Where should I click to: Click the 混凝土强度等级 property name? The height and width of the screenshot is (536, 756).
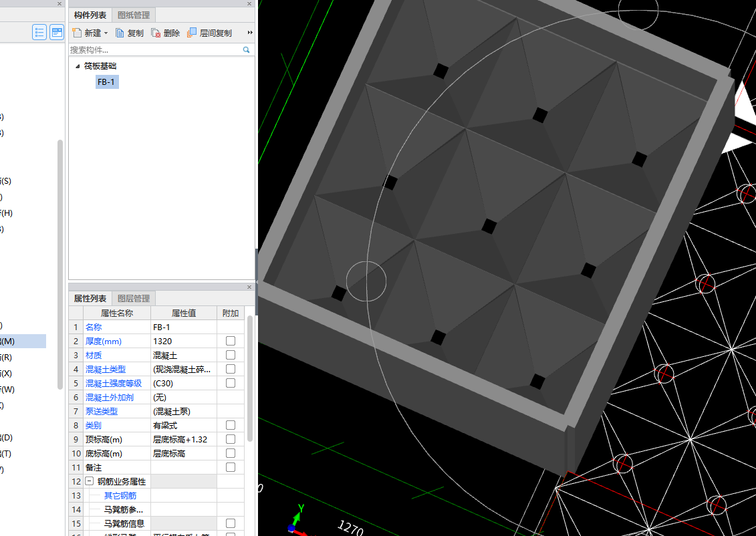point(114,383)
